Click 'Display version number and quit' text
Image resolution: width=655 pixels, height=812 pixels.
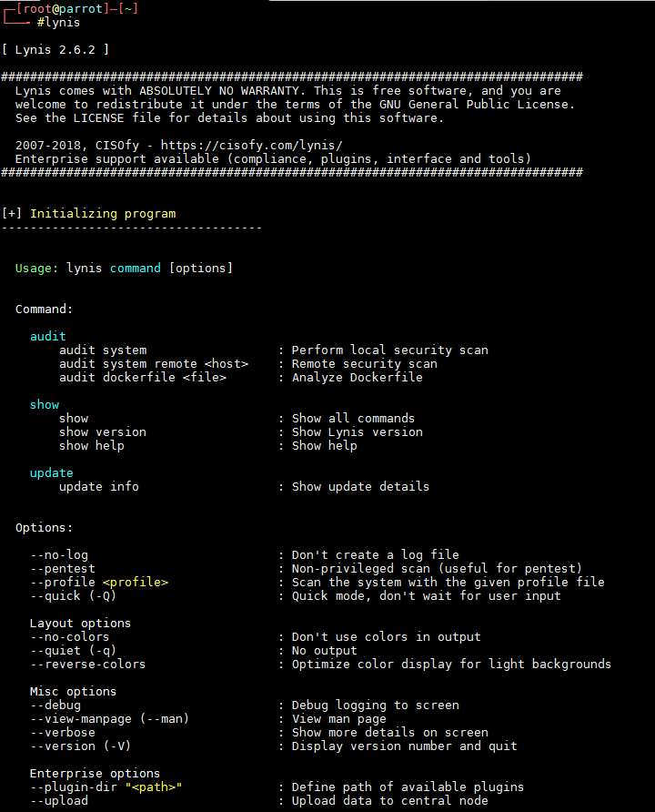pyautogui.click(x=405, y=746)
